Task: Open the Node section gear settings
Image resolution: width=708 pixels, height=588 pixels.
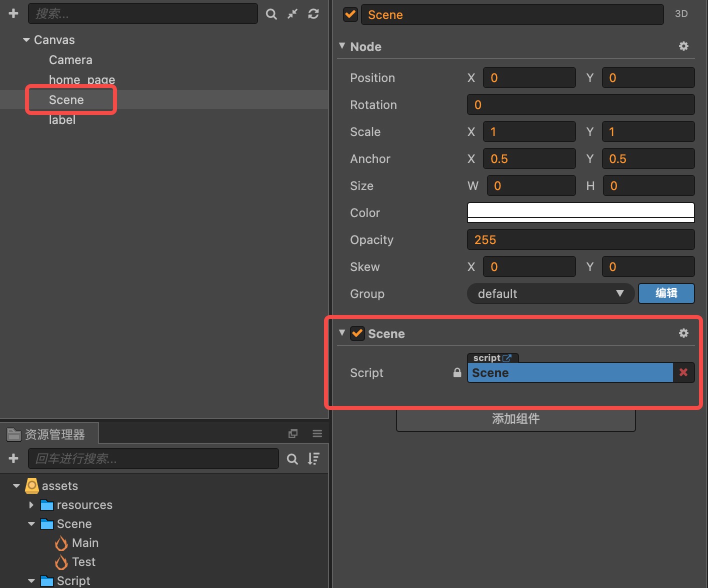Action: coord(683,46)
